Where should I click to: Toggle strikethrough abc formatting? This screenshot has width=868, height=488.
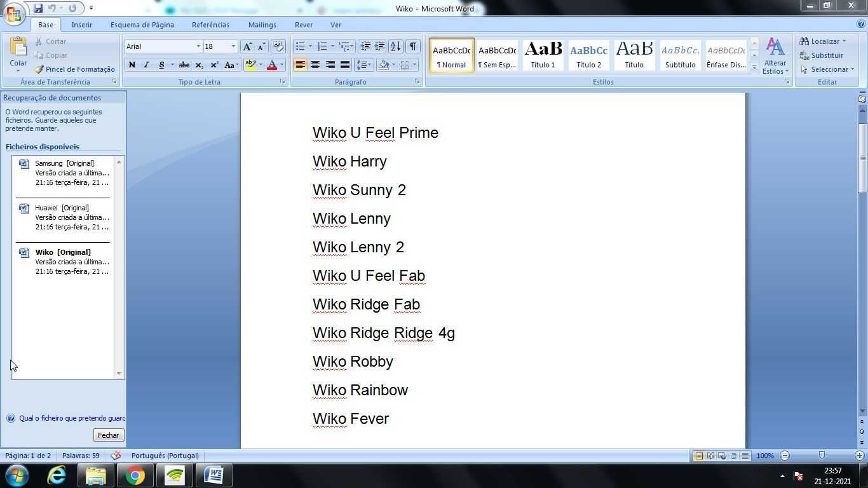click(x=184, y=65)
